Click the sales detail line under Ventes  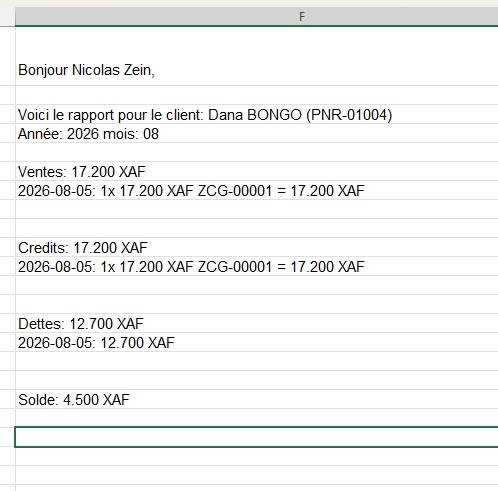click(257, 190)
